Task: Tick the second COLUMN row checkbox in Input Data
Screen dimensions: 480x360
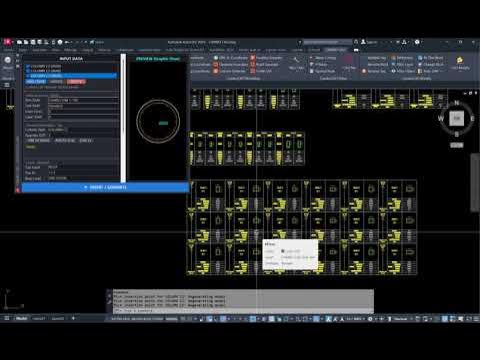Action: (x=28, y=71)
